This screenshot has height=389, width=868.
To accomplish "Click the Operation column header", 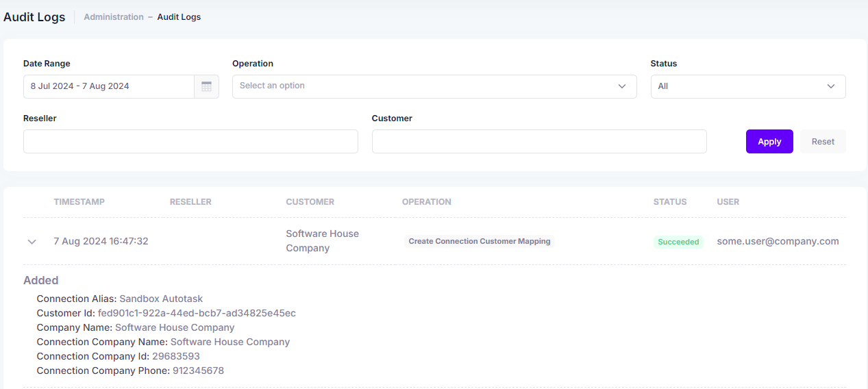I will [x=427, y=202].
